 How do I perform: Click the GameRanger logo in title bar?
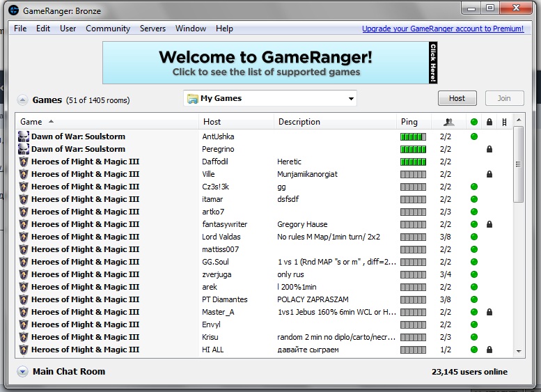pyautogui.click(x=13, y=10)
